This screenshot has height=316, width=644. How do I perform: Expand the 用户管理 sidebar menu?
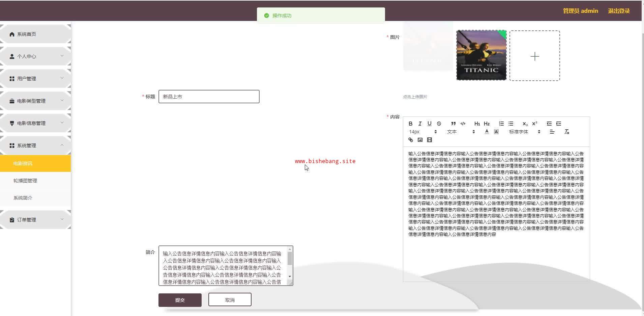(x=35, y=79)
